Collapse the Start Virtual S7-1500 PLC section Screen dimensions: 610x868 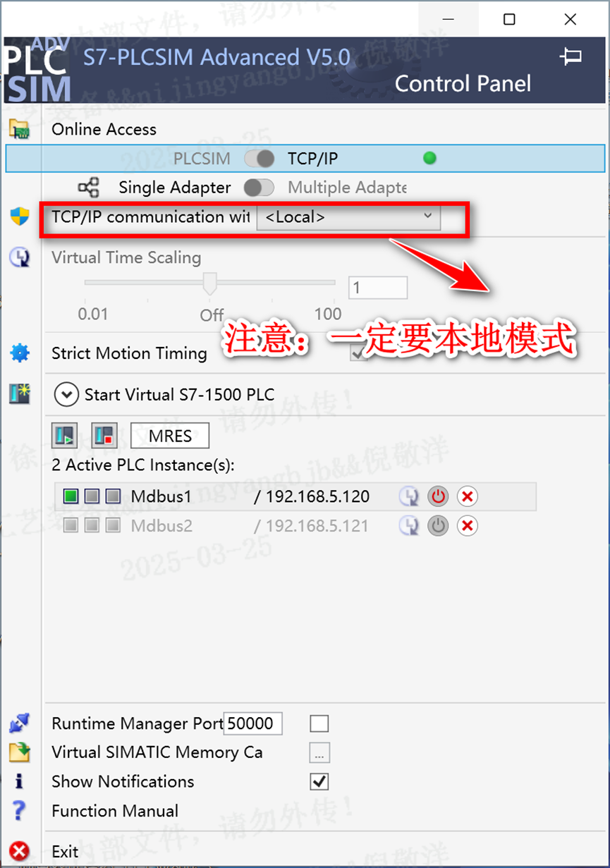(x=66, y=394)
